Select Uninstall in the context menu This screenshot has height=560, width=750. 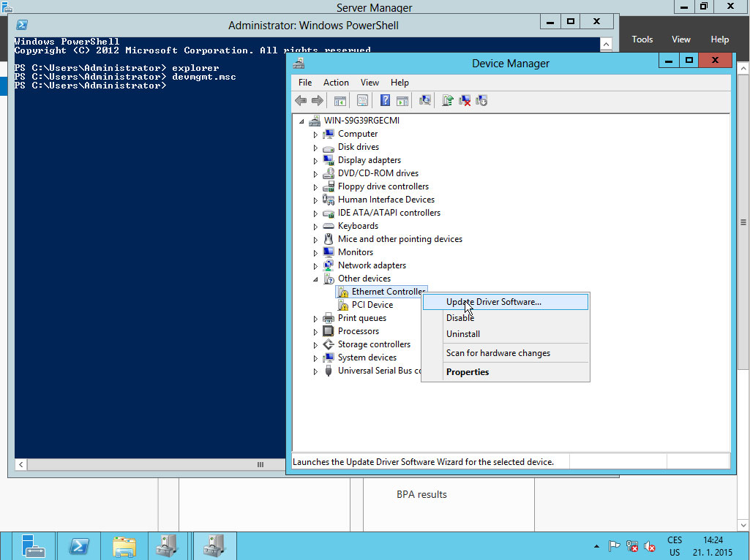(463, 334)
